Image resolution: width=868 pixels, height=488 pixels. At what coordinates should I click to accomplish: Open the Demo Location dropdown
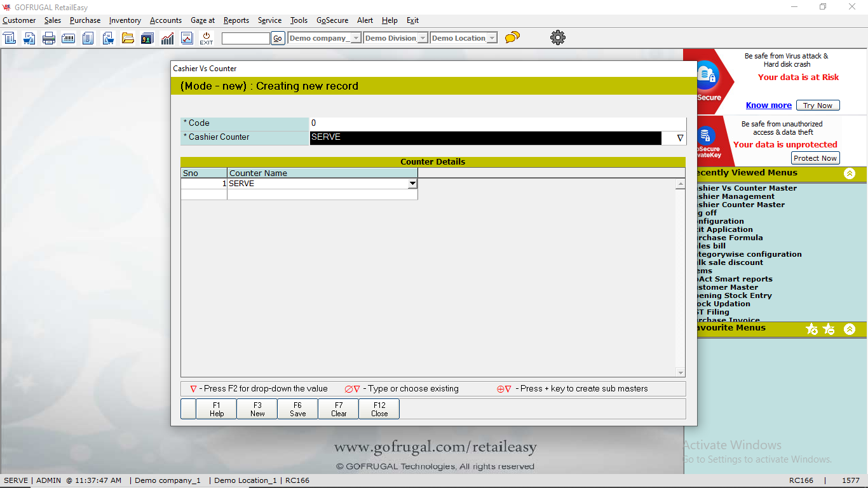(x=492, y=38)
